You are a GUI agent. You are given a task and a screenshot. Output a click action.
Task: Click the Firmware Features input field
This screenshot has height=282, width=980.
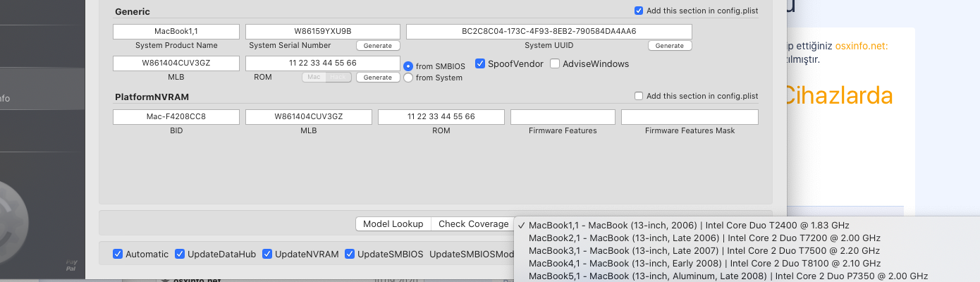[x=563, y=116]
